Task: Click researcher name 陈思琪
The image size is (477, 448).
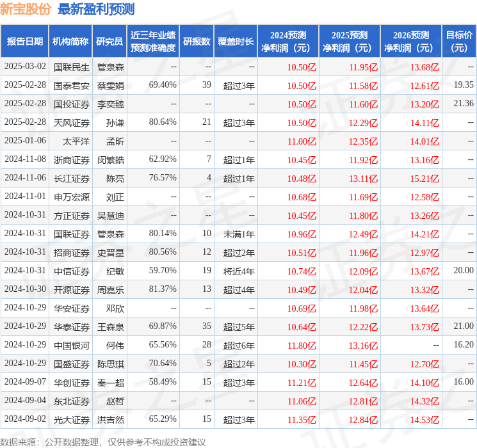Action: pyautogui.click(x=110, y=364)
